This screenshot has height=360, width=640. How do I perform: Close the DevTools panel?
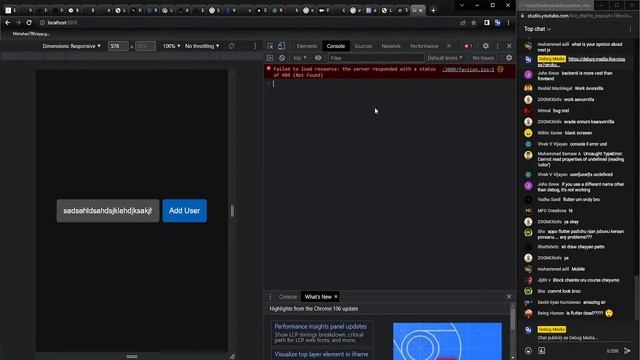click(x=509, y=46)
